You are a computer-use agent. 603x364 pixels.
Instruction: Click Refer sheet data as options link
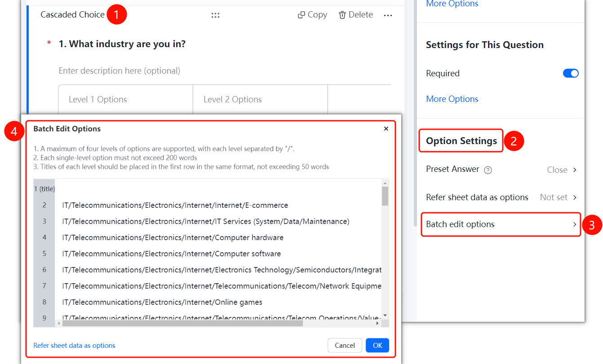pyautogui.click(x=74, y=346)
